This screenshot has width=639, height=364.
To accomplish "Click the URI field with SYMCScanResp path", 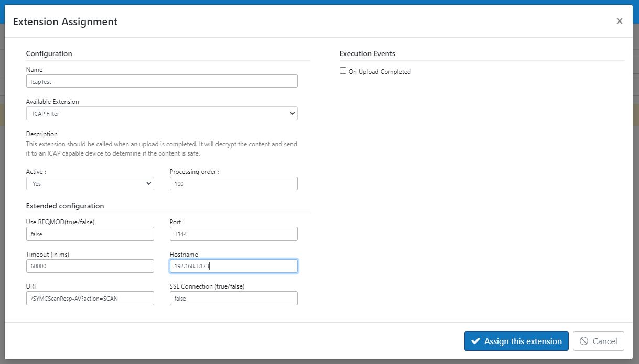I will (x=90, y=298).
